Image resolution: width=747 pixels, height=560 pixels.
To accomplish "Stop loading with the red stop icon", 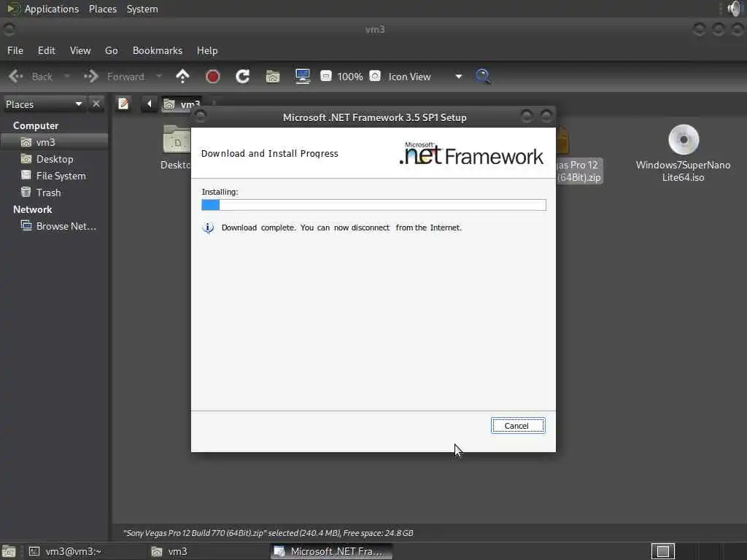I will click(212, 76).
